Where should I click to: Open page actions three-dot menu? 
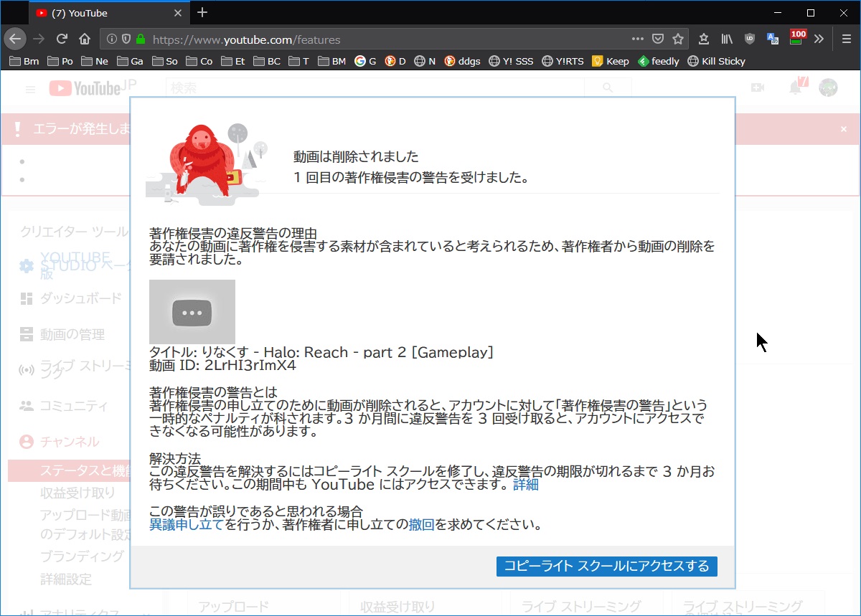(x=637, y=39)
